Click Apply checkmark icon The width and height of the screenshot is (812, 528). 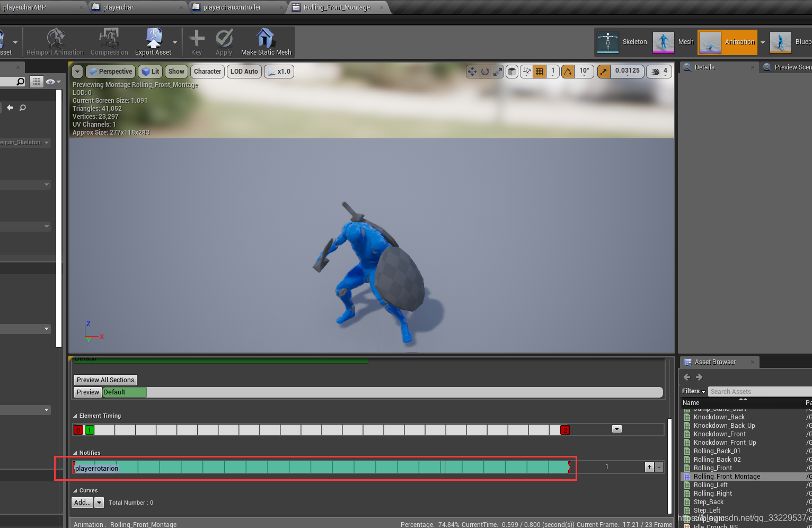pos(224,38)
